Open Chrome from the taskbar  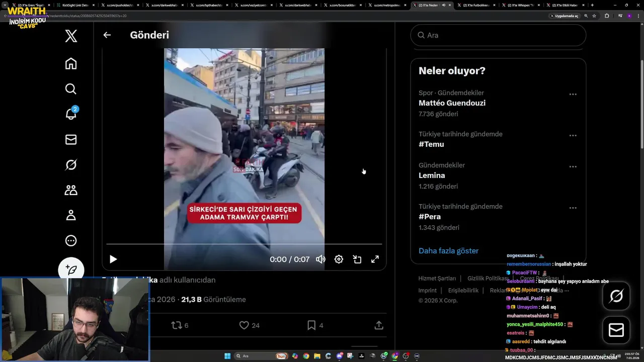[306, 356]
